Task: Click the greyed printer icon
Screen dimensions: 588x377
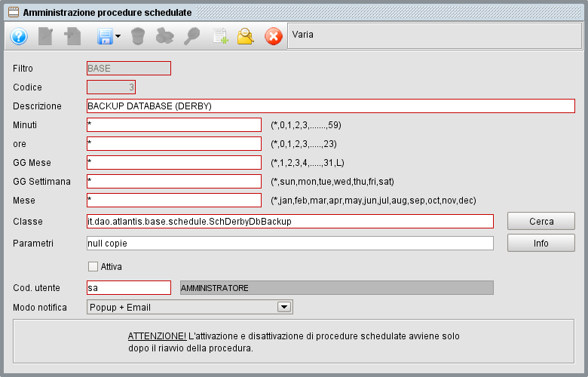Action: point(165,35)
